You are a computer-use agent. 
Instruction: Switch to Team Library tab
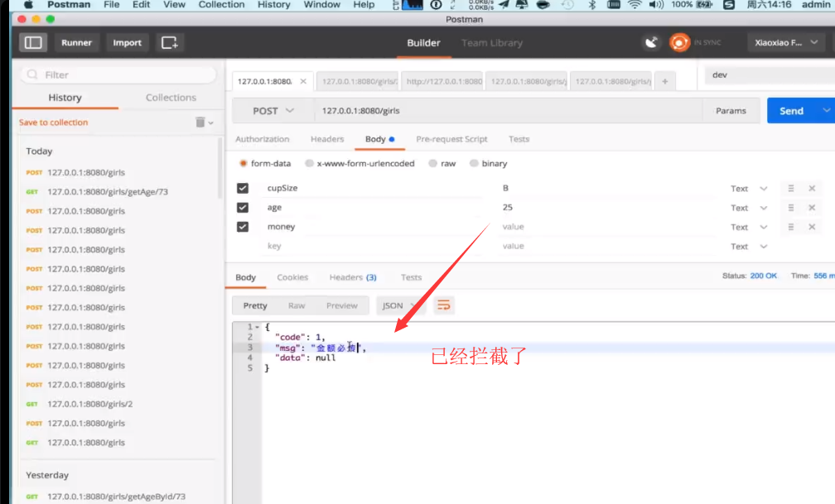[491, 42]
